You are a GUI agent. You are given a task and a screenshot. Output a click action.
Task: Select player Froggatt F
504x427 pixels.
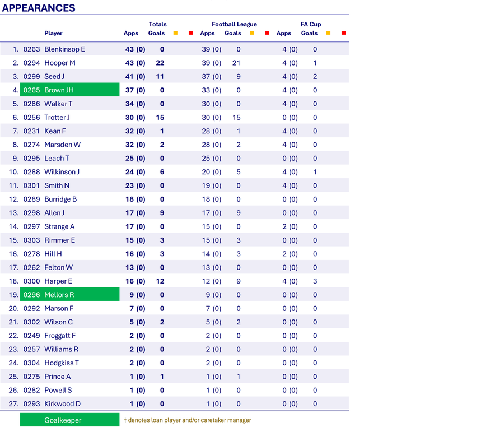(60, 336)
